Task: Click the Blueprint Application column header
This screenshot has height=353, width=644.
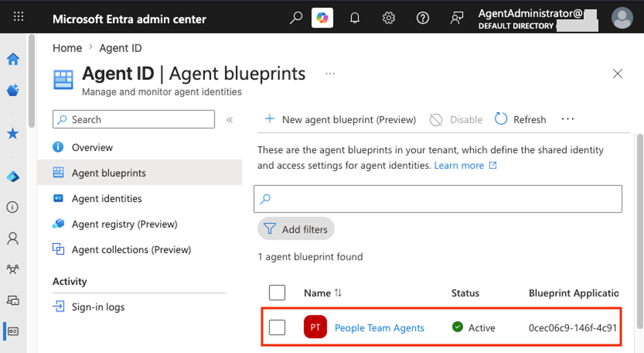Action: (573, 293)
